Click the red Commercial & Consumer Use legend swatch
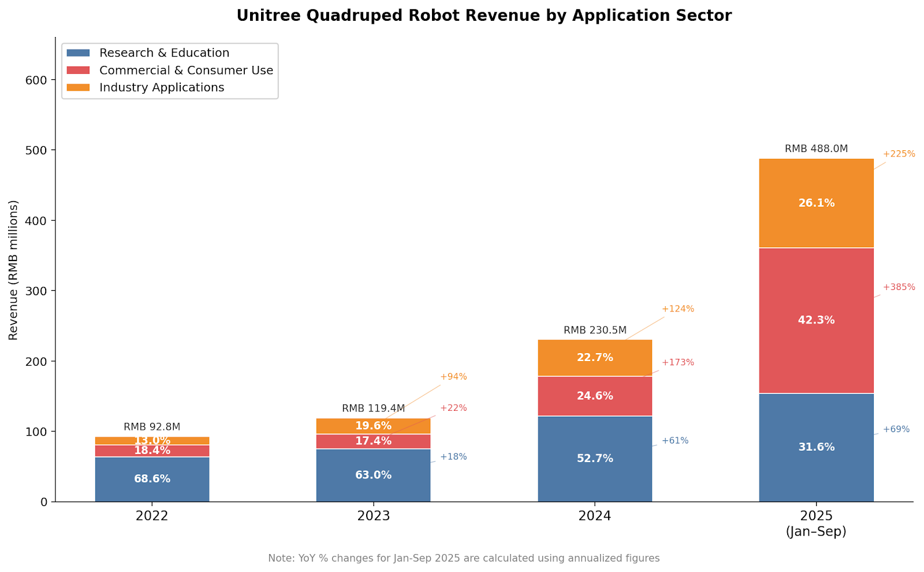This screenshot has height=572, width=924. tap(79, 70)
